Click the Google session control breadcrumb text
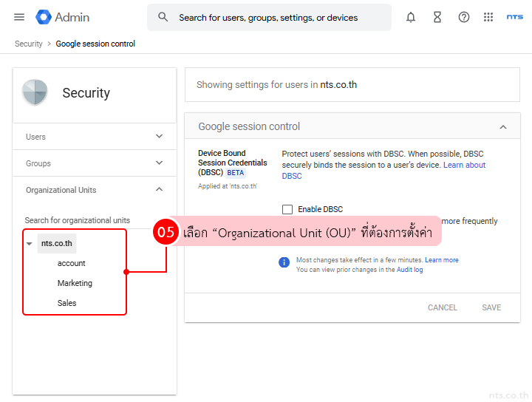 tap(95, 44)
